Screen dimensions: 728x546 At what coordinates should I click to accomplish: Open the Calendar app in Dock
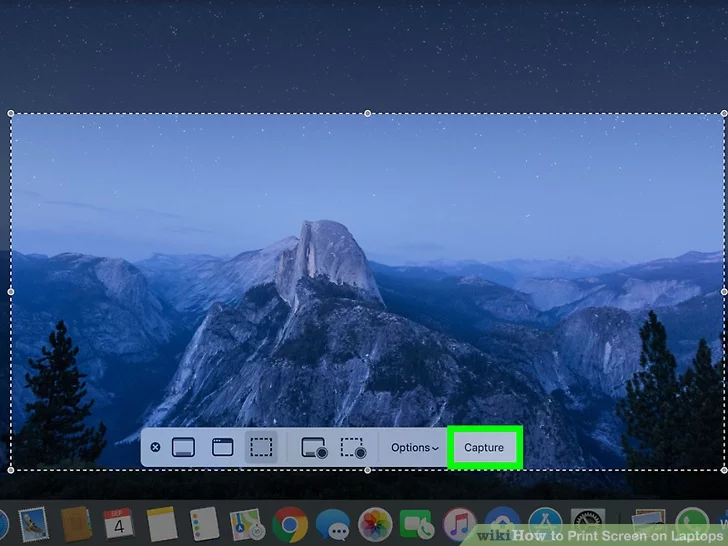119,524
